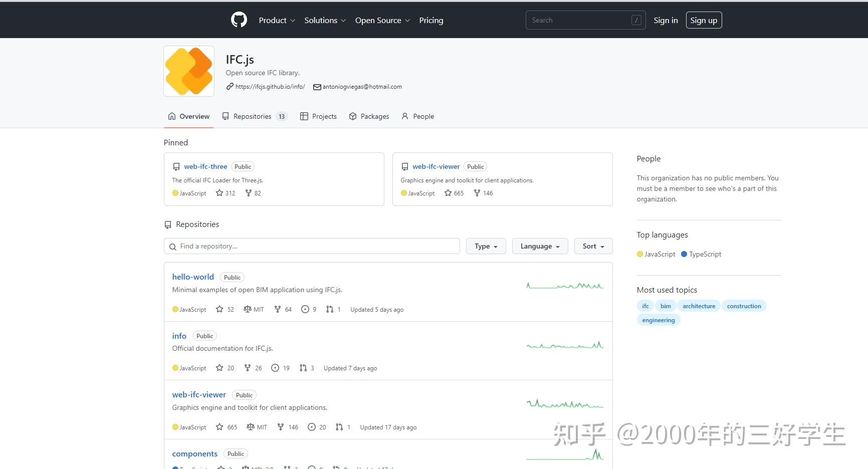Click the issues icon on the info repository
Viewport: 868px width, 469px height.
tap(274, 368)
